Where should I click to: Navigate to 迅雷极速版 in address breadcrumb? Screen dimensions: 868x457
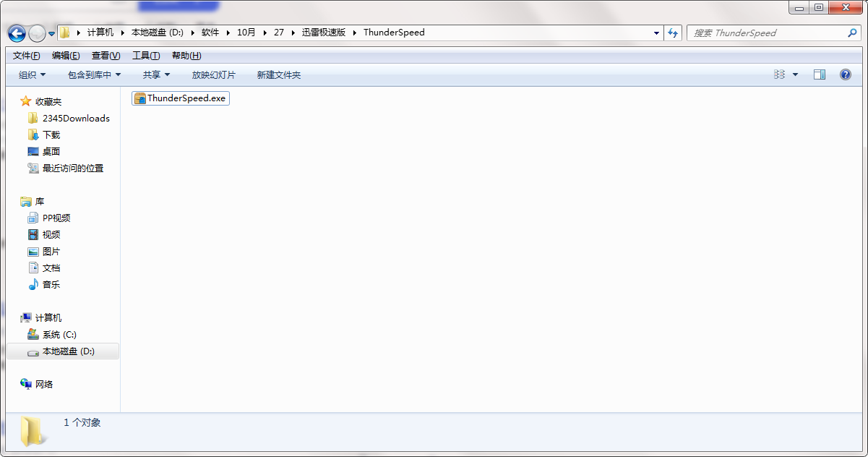point(324,33)
